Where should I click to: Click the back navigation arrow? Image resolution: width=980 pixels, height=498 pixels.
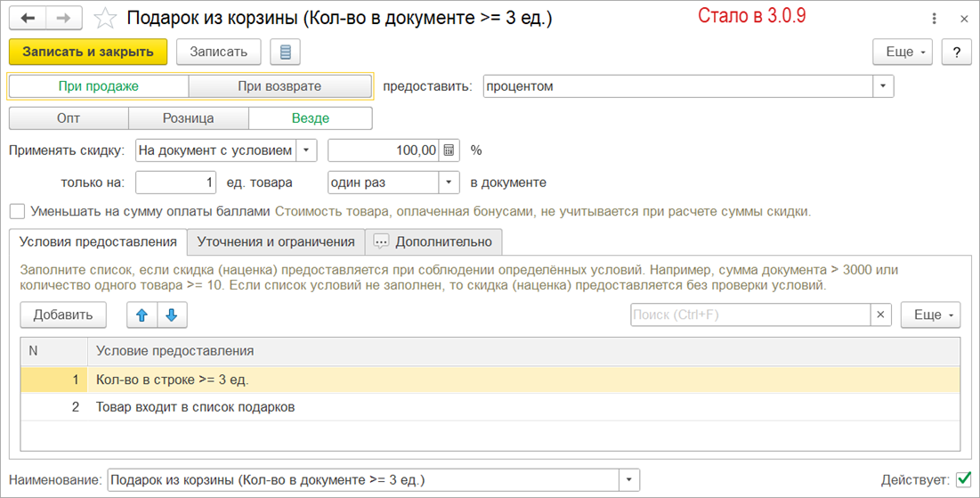28,19
